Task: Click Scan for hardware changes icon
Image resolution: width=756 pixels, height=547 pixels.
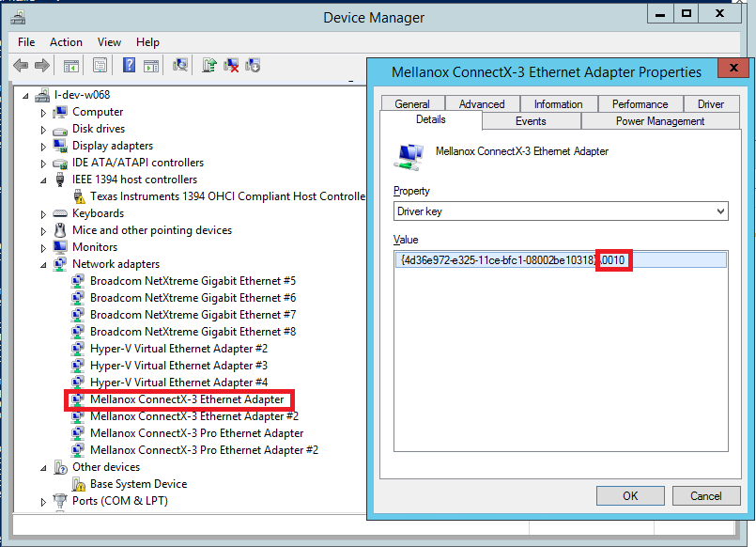Action: click(181, 65)
